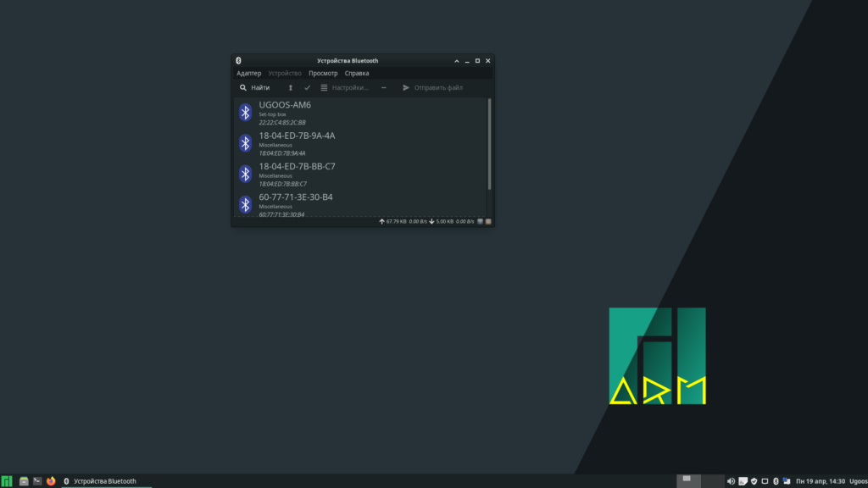This screenshot has height=488, width=868.
Task: Click the trust checkmark icon in toolbar
Action: (x=307, y=87)
